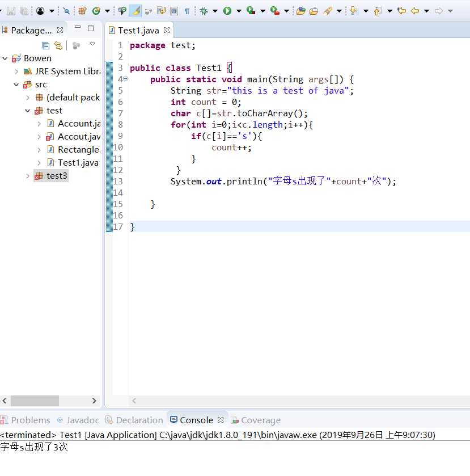Viewport: 470px width, 476px height.
Task: Expand the test3 project node
Action: click(x=28, y=176)
